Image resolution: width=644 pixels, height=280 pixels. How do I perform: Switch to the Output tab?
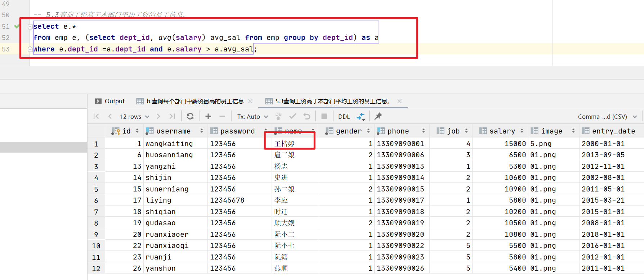click(x=110, y=101)
